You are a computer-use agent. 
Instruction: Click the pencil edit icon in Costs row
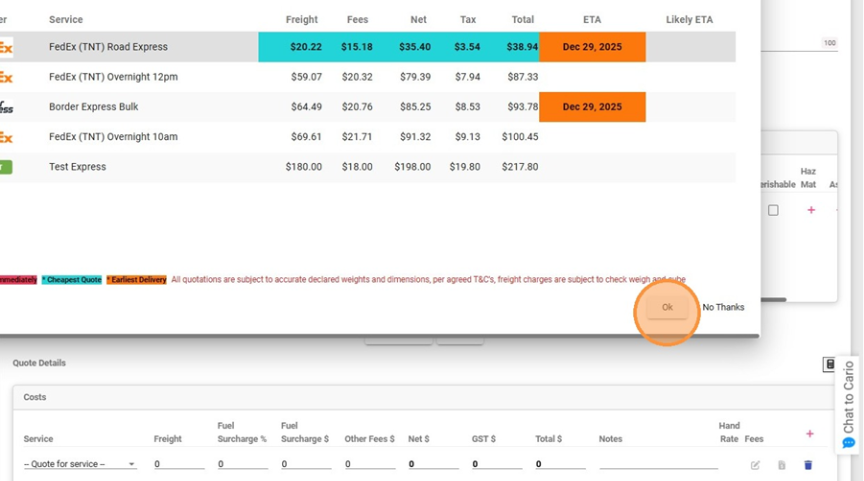click(755, 465)
